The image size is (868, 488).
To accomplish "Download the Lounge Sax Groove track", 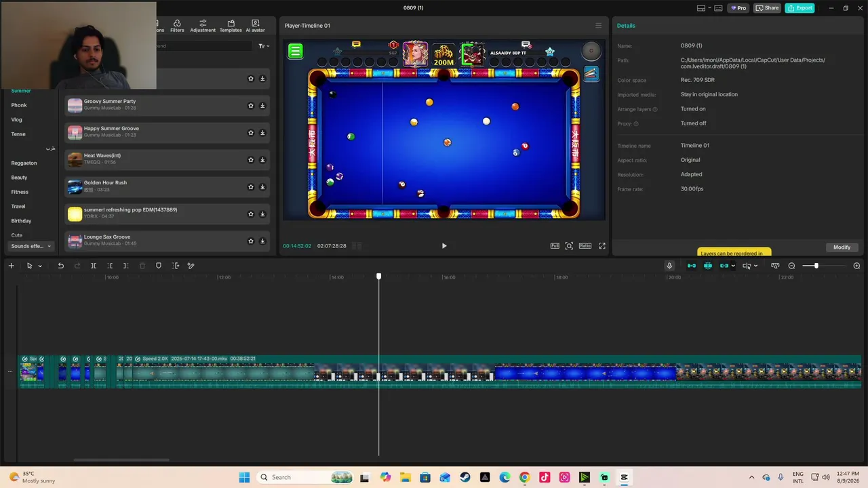I will coord(262,241).
